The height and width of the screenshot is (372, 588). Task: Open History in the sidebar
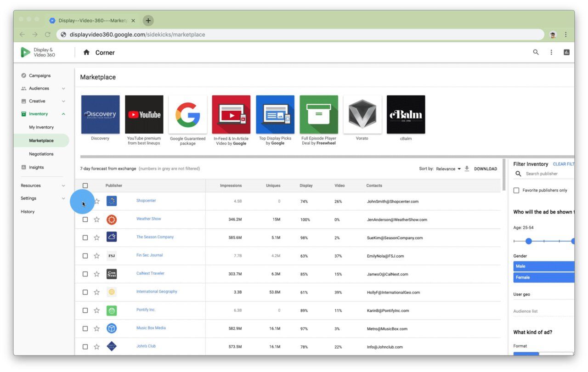click(28, 212)
